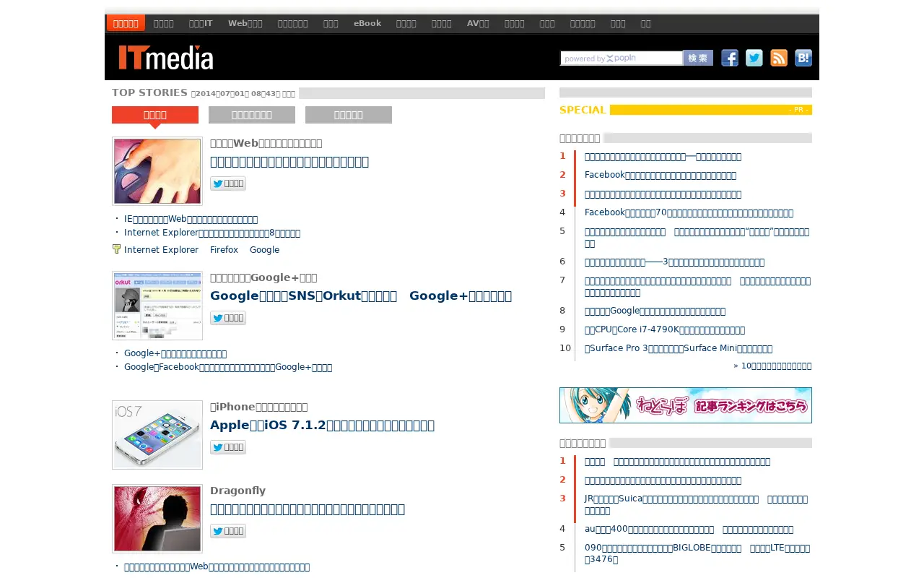This screenshot has width=924, height=578.
Task: Open the Orkut screenshot thumbnail
Action: 157,306
